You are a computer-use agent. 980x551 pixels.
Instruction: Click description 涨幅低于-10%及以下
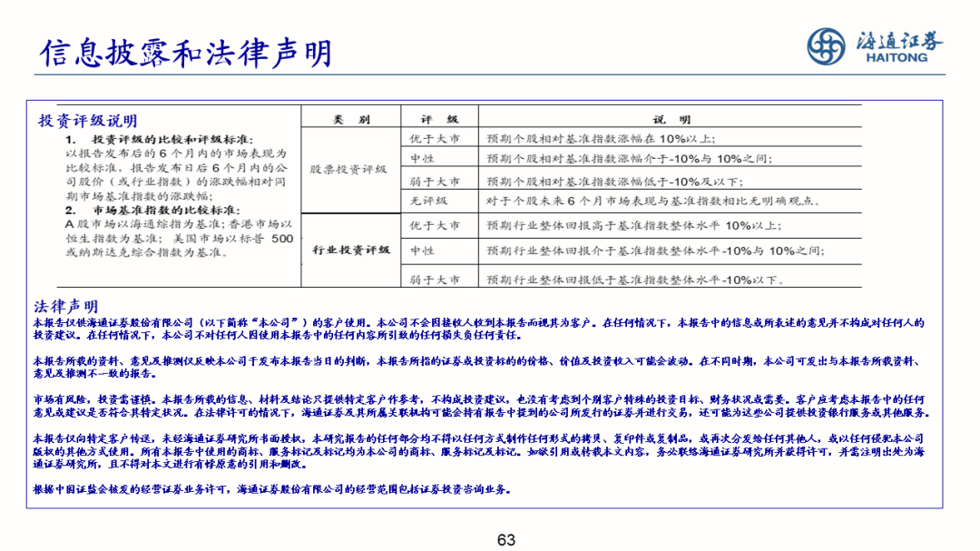point(614,182)
